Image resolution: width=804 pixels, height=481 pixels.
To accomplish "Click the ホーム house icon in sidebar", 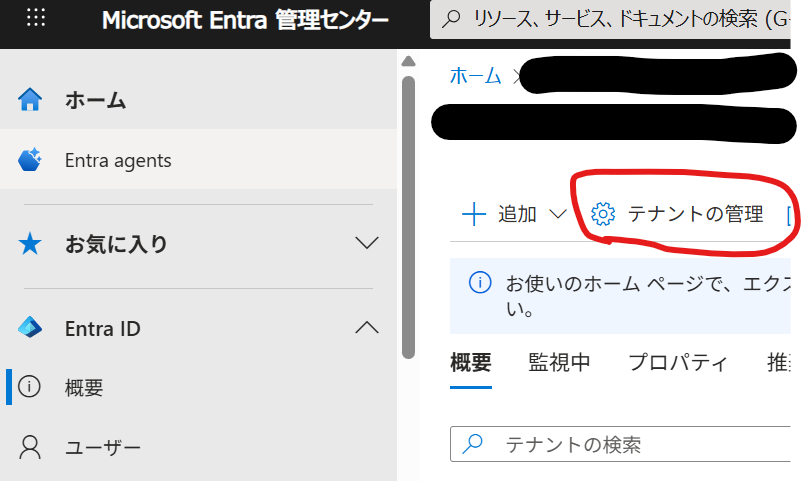I will coord(30,100).
